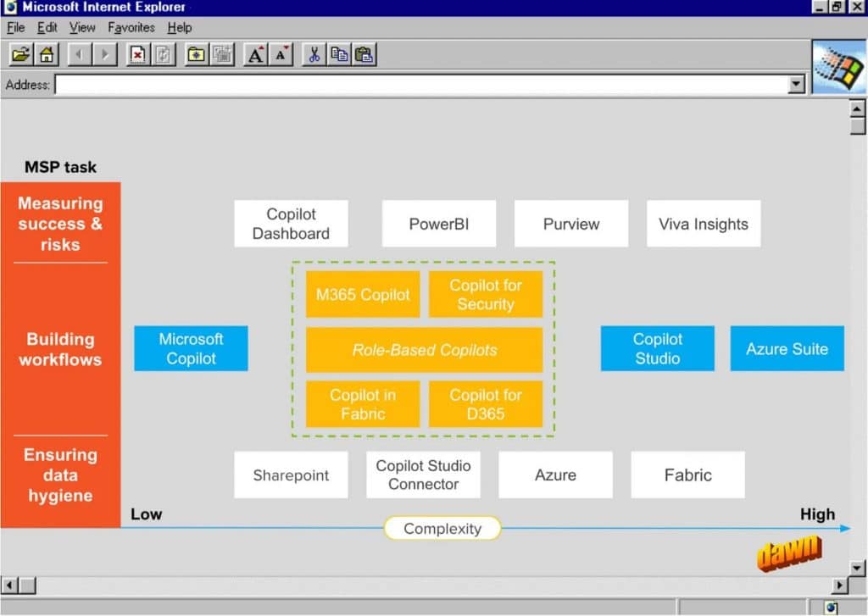
Task: Click the vertical scrollbar down arrow
Action: point(858,567)
